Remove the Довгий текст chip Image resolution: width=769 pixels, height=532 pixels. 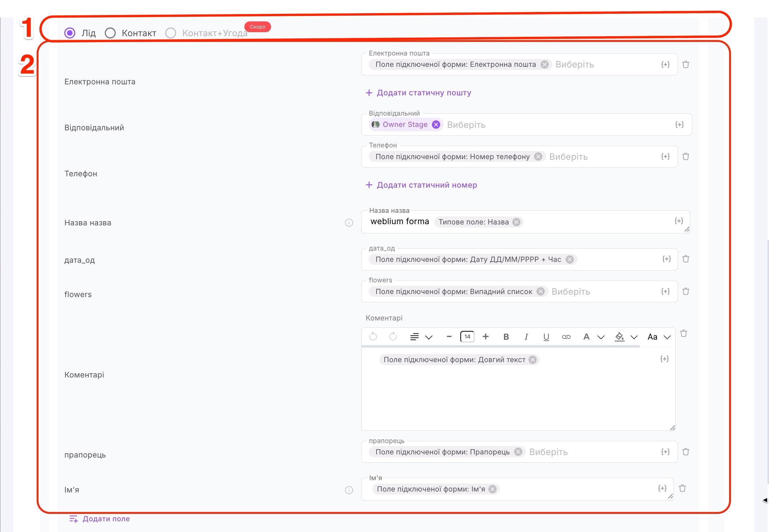533,360
